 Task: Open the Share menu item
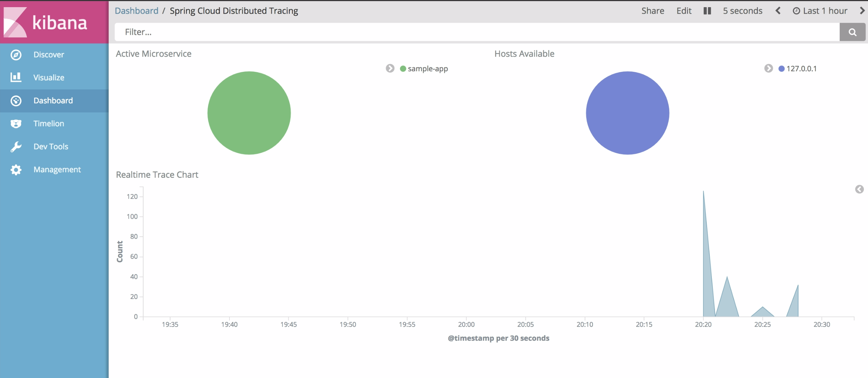[x=653, y=11]
